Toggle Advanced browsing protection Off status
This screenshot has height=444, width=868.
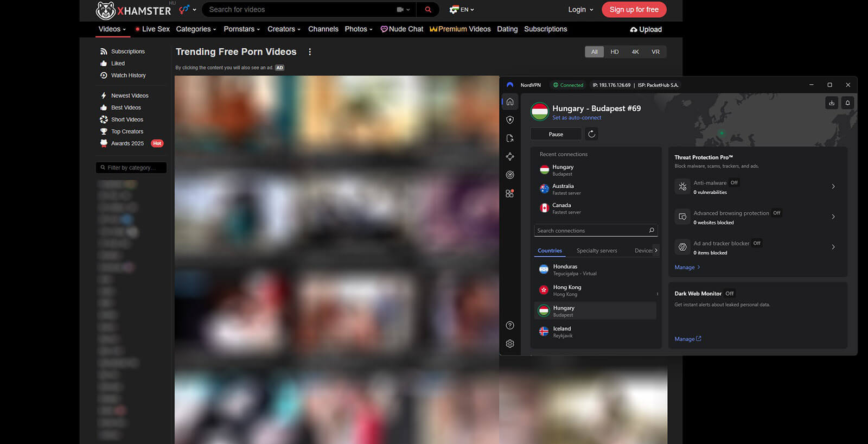click(x=777, y=213)
